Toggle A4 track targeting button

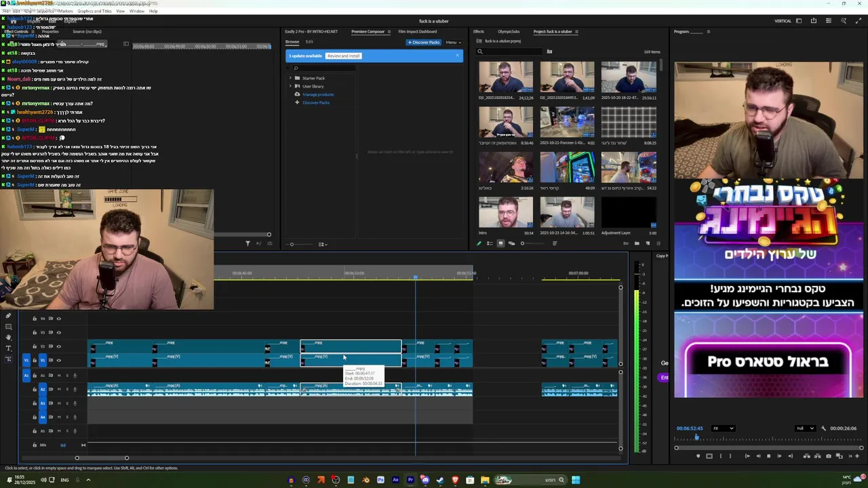(x=43, y=417)
